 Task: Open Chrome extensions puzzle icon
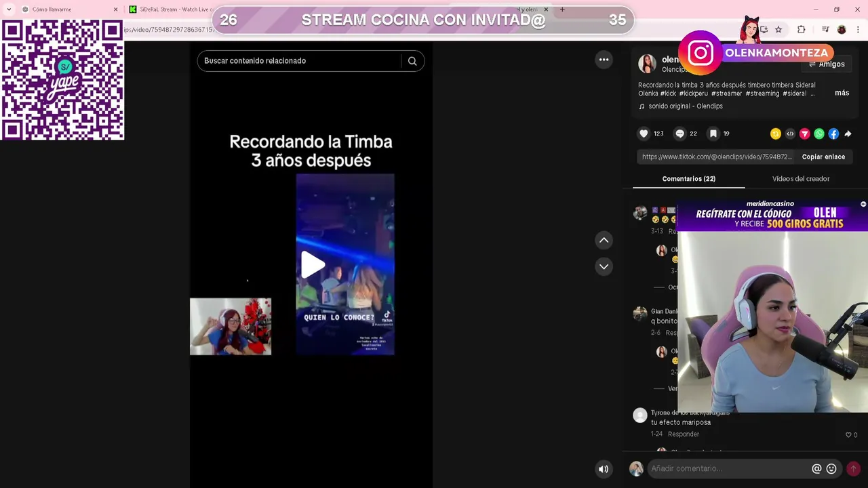[x=802, y=30]
